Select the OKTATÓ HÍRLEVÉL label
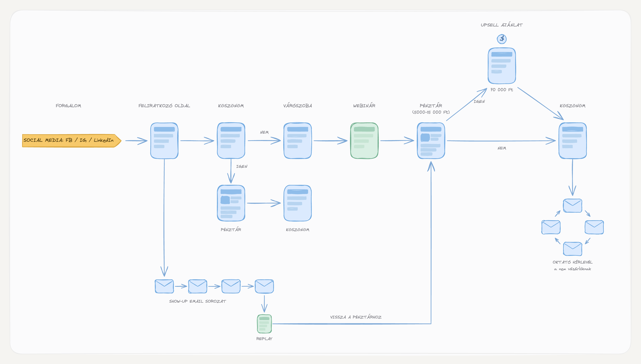Viewport: 641px width, 364px height. [x=572, y=262]
